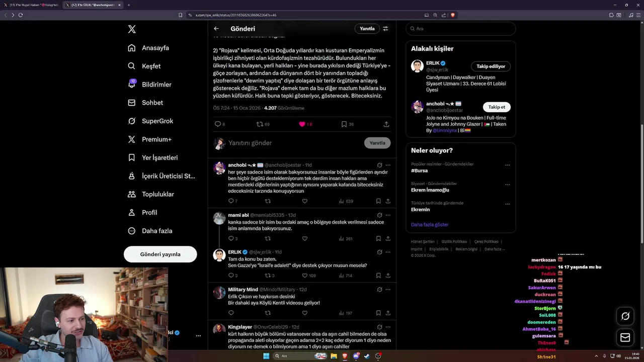Screen dimensions: 644x362
Task: Reload the page in the browser
Action: pyautogui.click(x=21, y=15)
